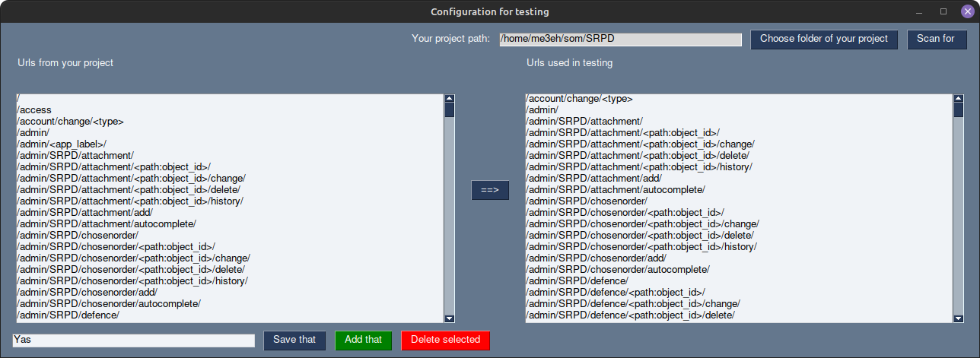Image resolution: width=980 pixels, height=358 pixels.
Task: Click the right list's scroll-down arrow
Action: point(958,318)
